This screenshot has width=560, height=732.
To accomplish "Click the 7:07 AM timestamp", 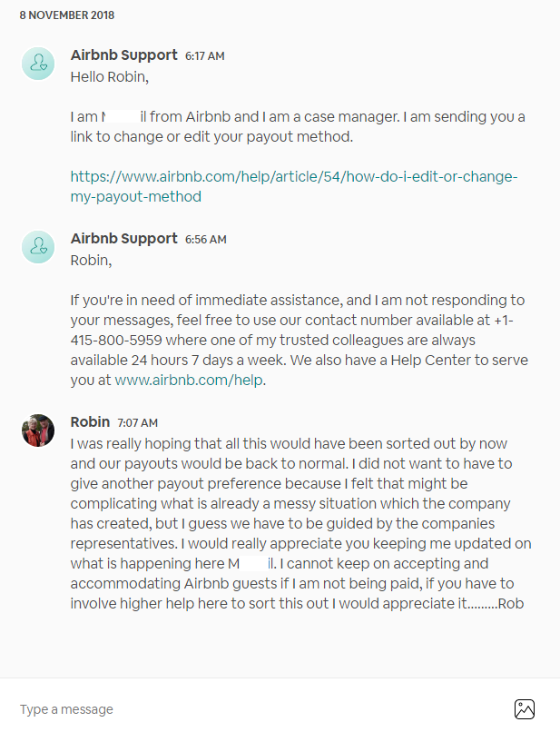I will pyautogui.click(x=137, y=423).
